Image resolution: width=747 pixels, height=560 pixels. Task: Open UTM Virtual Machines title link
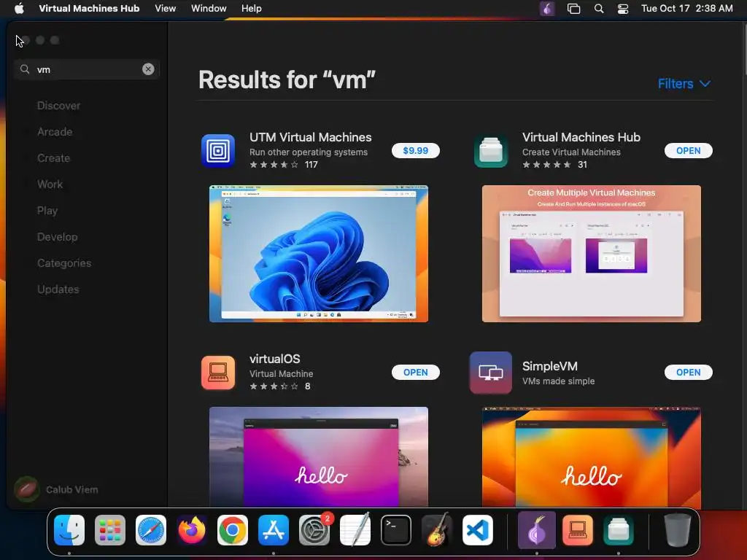click(x=310, y=137)
